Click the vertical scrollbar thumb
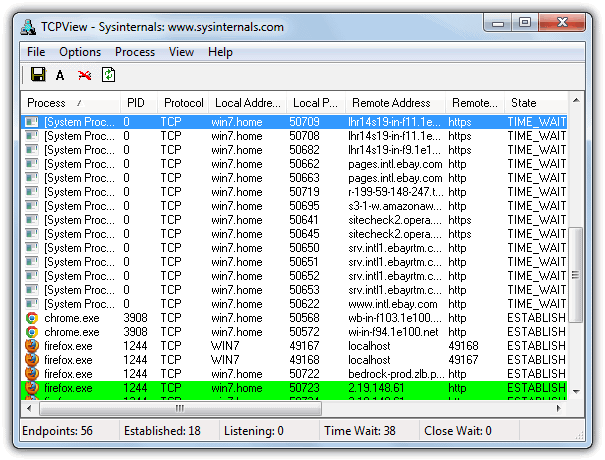The width and height of the screenshot is (605, 460). click(576, 275)
